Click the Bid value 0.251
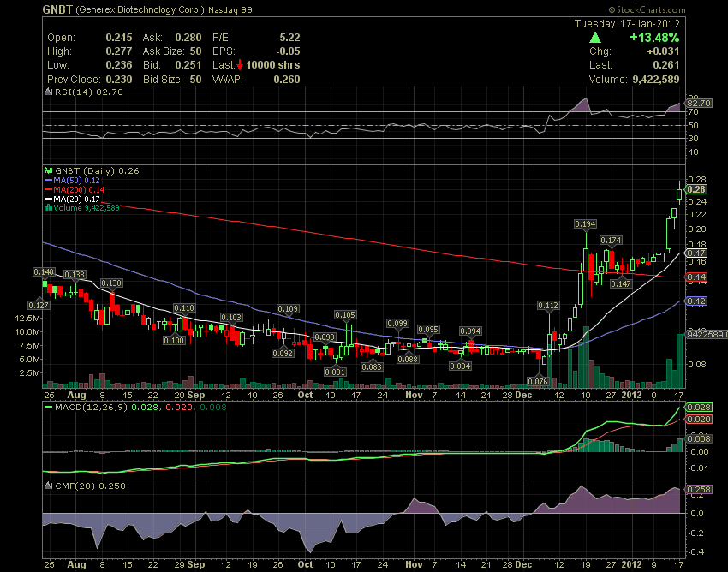The image size is (728, 572). pyautogui.click(x=188, y=65)
